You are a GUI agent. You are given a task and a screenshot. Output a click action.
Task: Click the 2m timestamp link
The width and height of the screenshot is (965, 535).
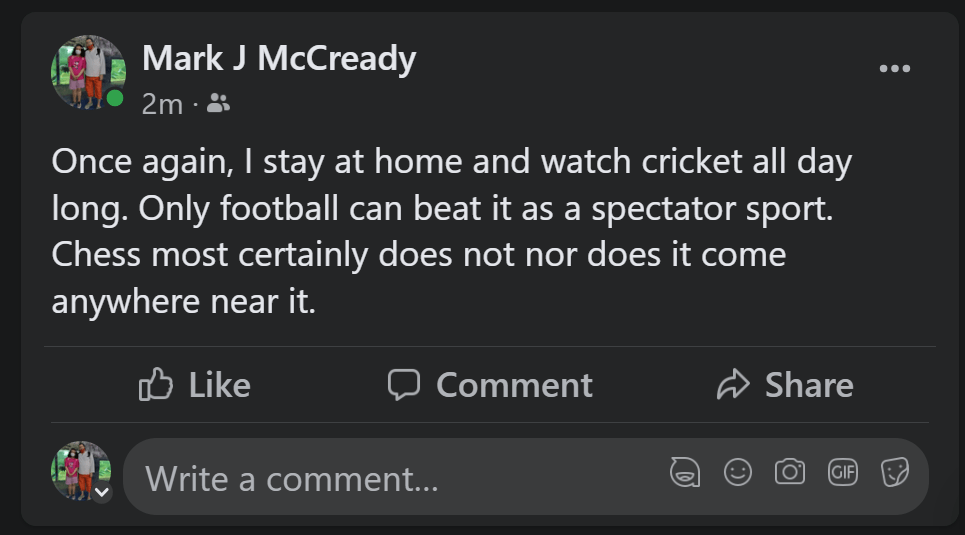(161, 103)
